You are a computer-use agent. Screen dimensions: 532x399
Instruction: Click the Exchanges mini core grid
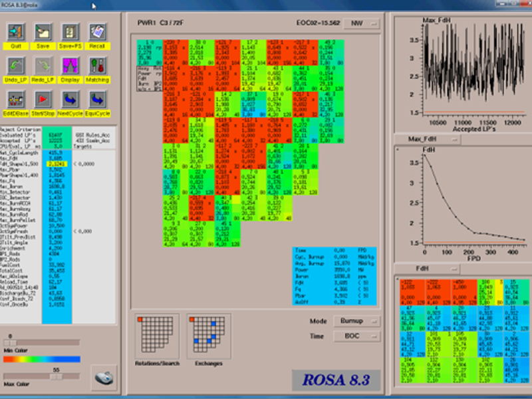209,336
